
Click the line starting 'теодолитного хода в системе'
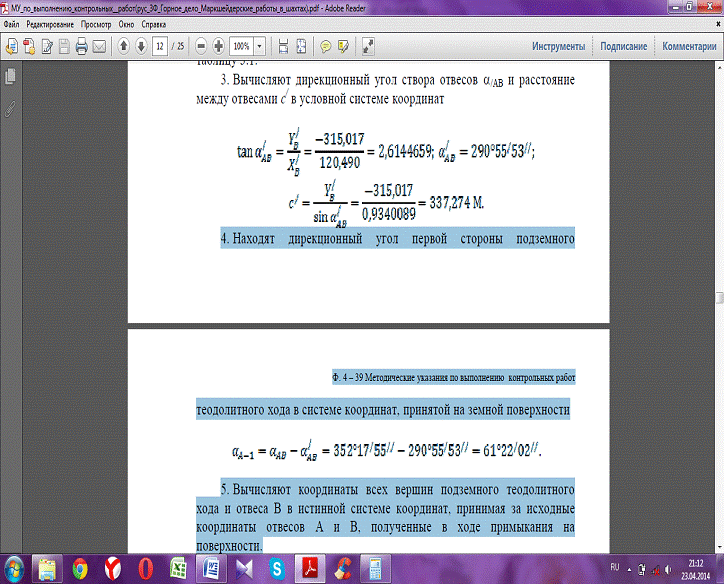(383, 409)
